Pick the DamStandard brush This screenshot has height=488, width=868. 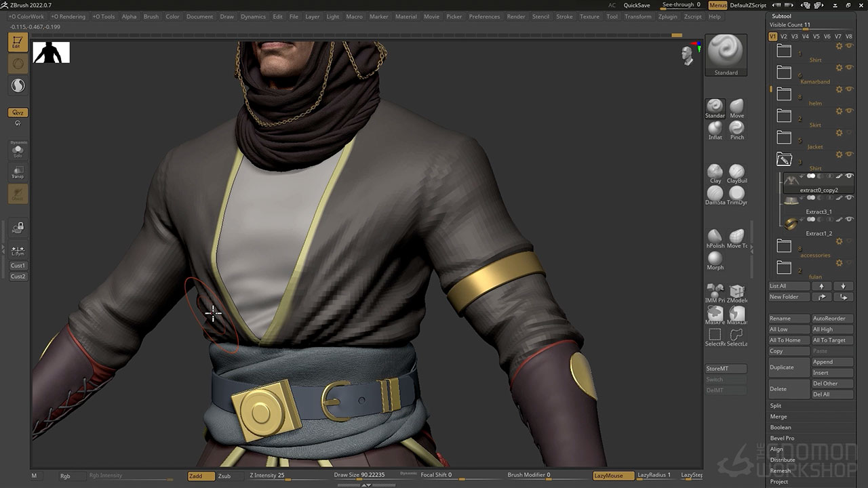715,195
